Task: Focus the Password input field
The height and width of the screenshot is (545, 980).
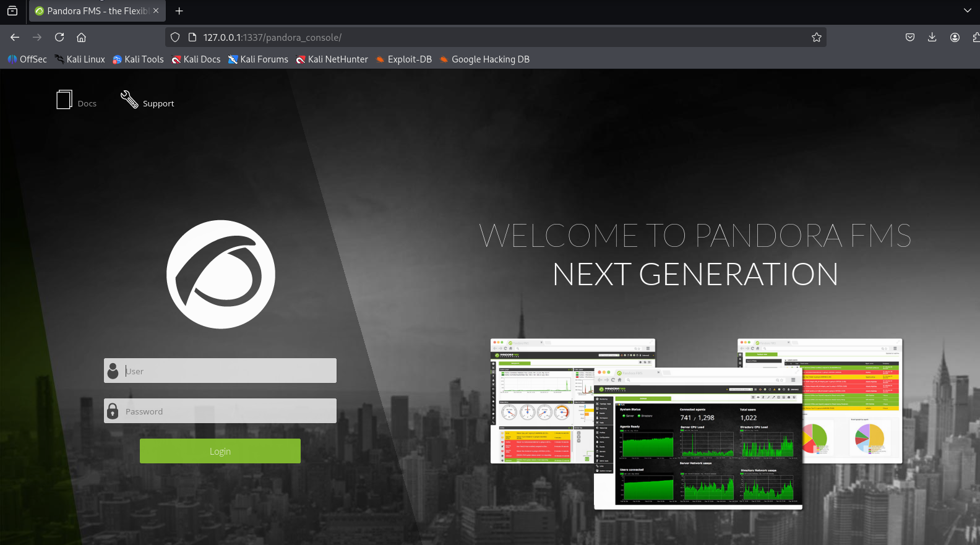Action: (220, 411)
